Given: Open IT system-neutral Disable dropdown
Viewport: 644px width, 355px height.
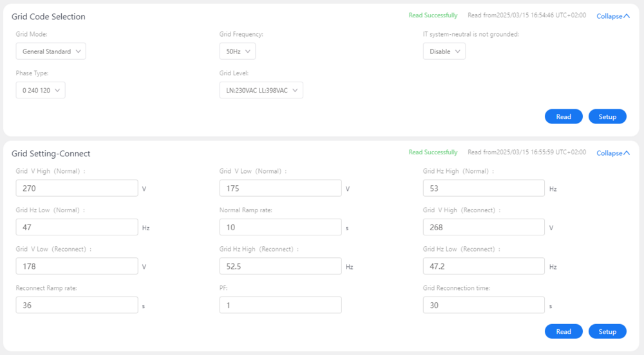Looking at the screenshot, I should pos(444,51).
